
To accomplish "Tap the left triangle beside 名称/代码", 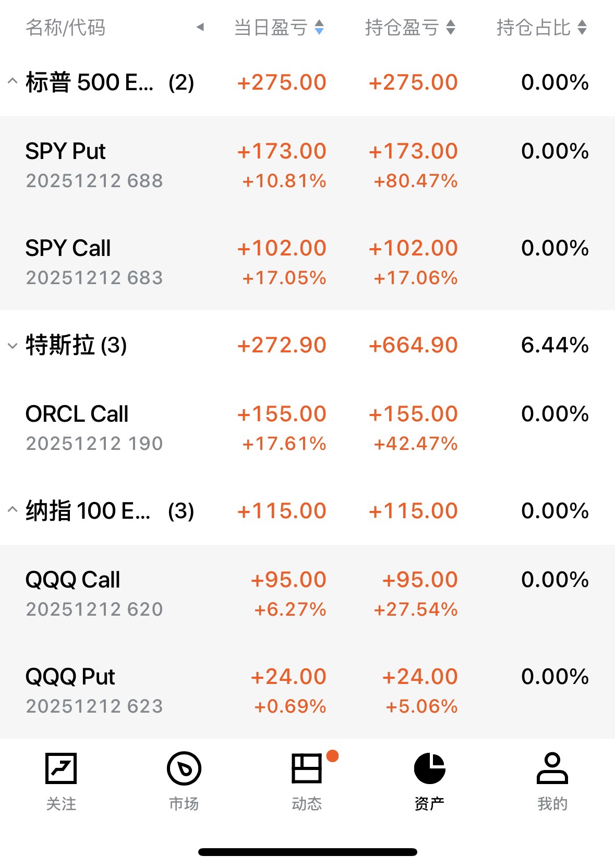I will [x=200, y=27].
